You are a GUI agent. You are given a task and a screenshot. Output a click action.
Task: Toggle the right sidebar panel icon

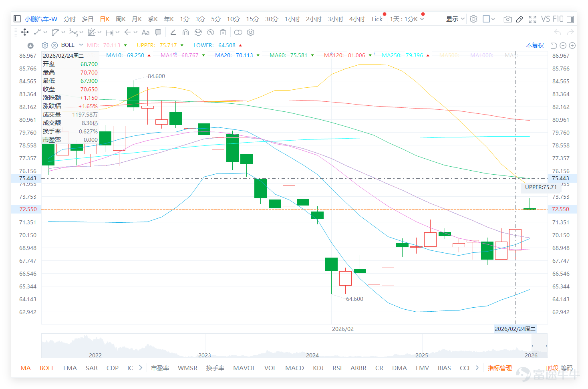[x=571, y=19]
